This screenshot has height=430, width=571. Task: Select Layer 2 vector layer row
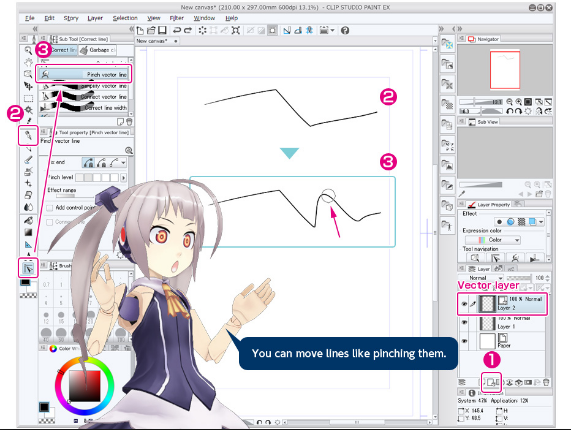tap(502, 304)
